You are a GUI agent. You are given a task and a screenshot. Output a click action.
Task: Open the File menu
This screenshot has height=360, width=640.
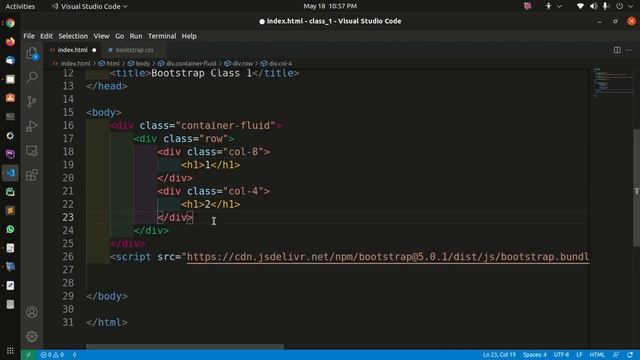29,36
